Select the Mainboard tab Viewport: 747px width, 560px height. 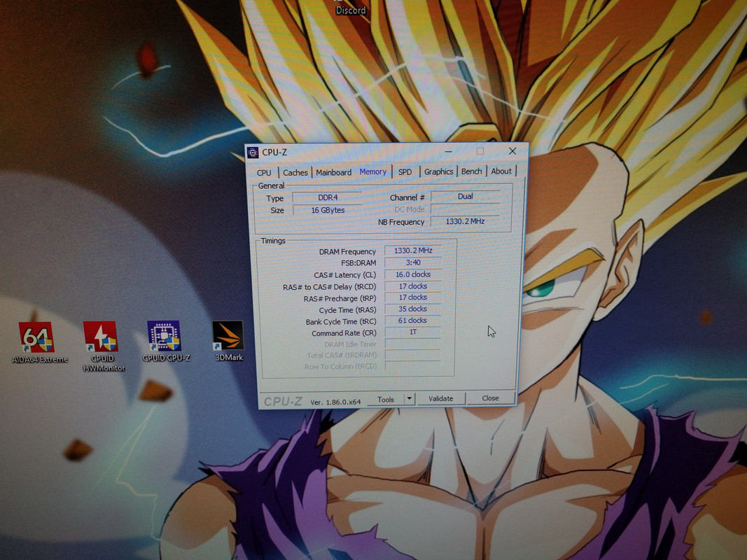[x=333, y=172]
